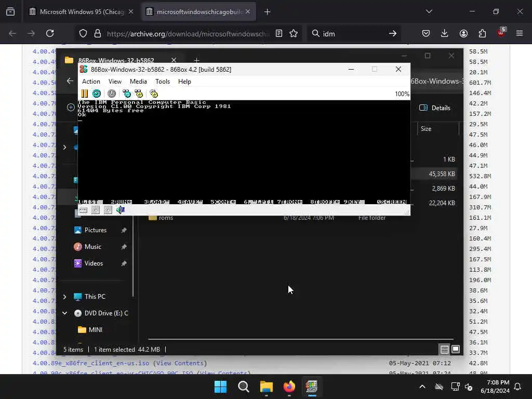Open View Contents link for 4.00.89e iso
The width and height of the screenshot is (532, 399).
[180, 363]
